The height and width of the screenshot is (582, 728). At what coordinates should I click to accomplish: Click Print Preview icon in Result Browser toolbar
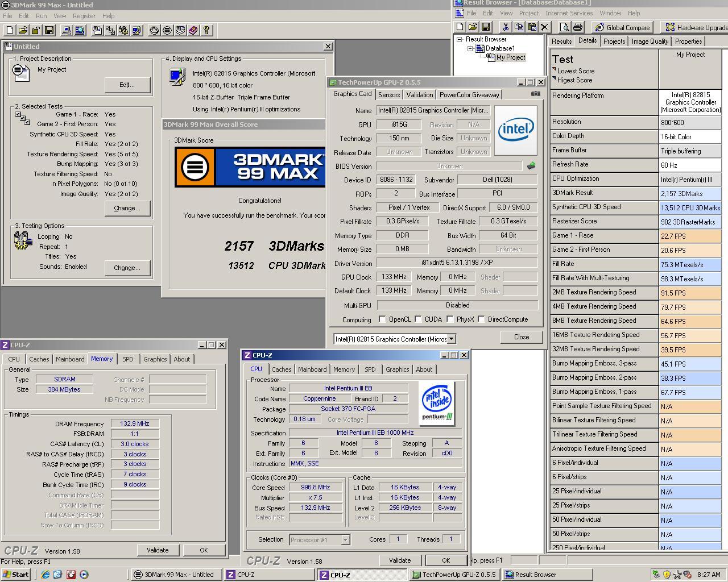(x=564, y=27)
